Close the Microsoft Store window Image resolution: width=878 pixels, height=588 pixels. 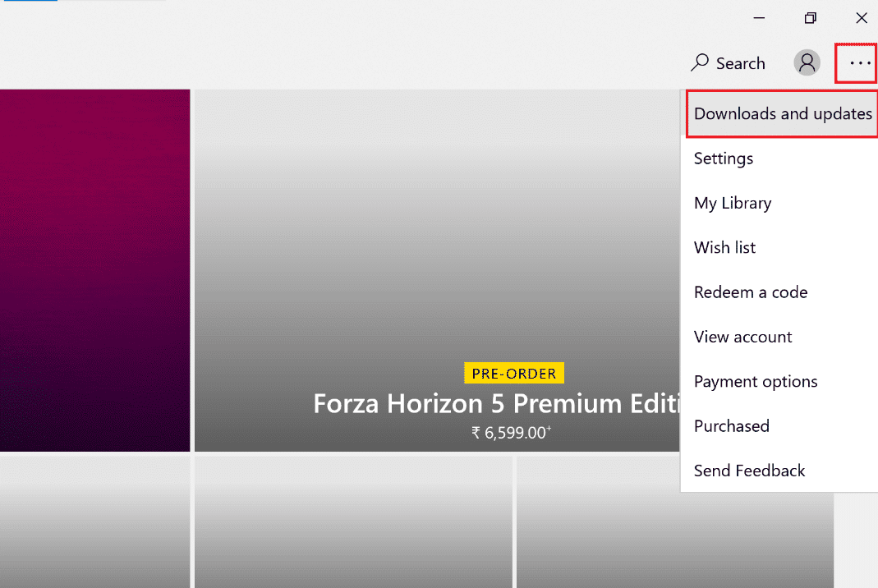coord(861,18)
